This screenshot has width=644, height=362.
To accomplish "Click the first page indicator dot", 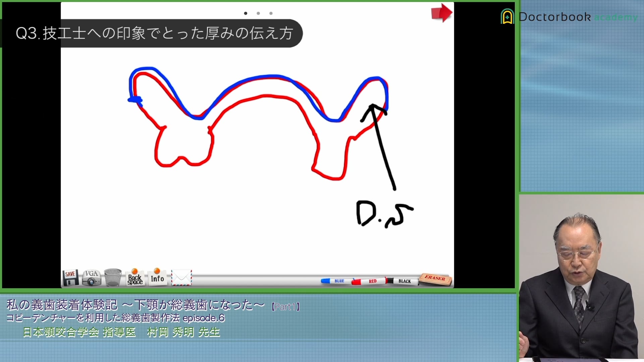I will click(246, 13).
